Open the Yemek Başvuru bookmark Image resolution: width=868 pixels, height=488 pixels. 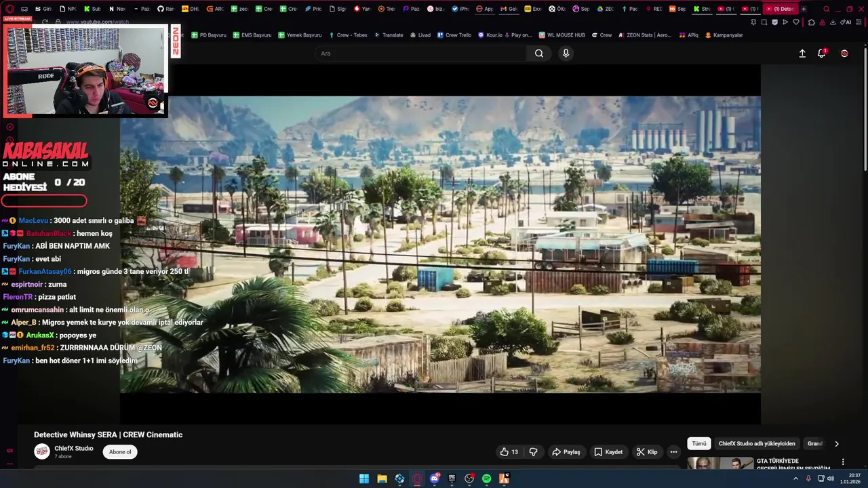(x=299, y=35)
